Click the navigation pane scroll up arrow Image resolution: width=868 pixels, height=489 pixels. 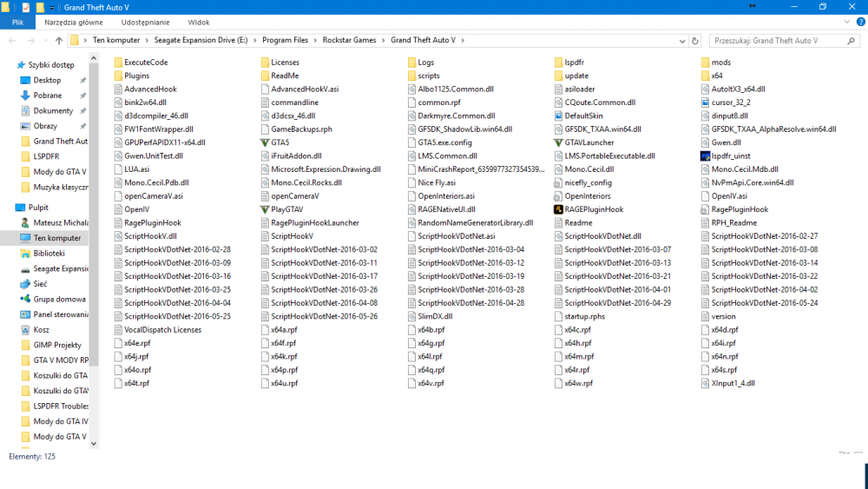94,58
